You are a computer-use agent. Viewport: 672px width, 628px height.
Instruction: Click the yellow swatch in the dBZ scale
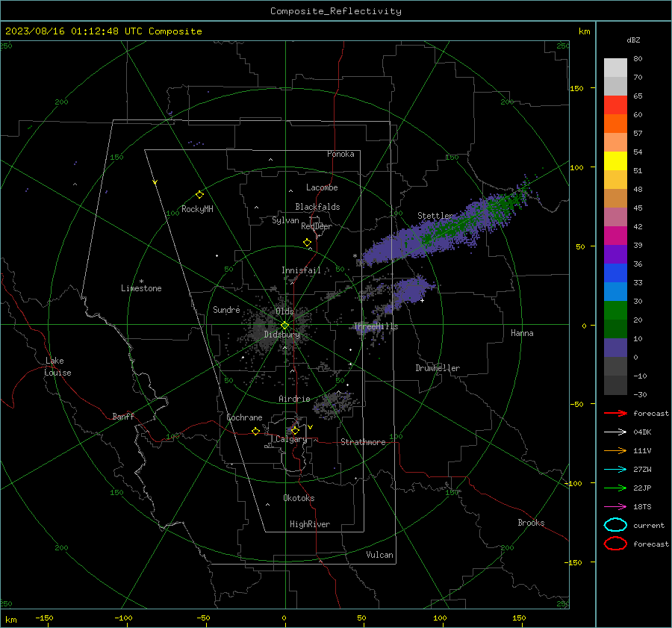(x=615, y=161)
